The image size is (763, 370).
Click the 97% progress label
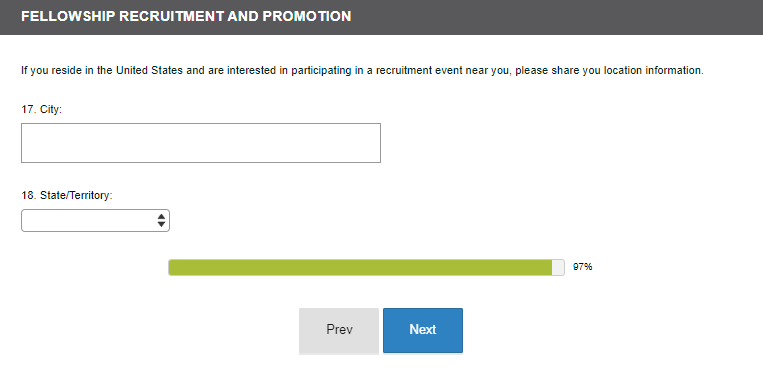[x=582, y=267]
